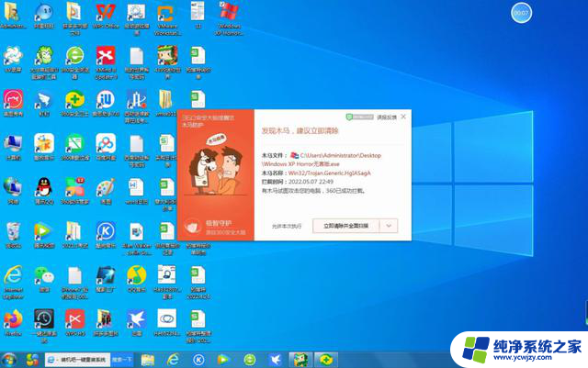Open the VMware Workstation desktop shortcut

[167, 18]
